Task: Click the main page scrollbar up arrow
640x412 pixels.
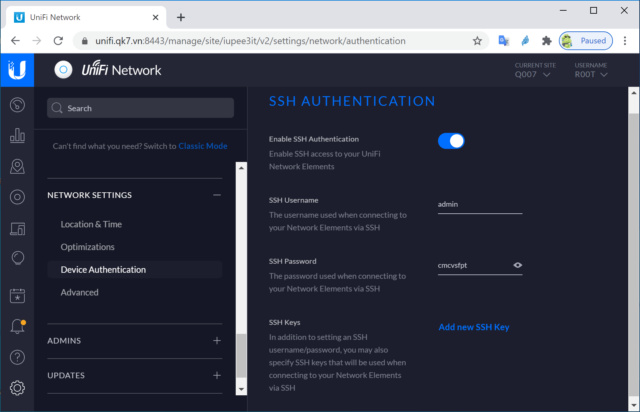Action: [633, 93]
